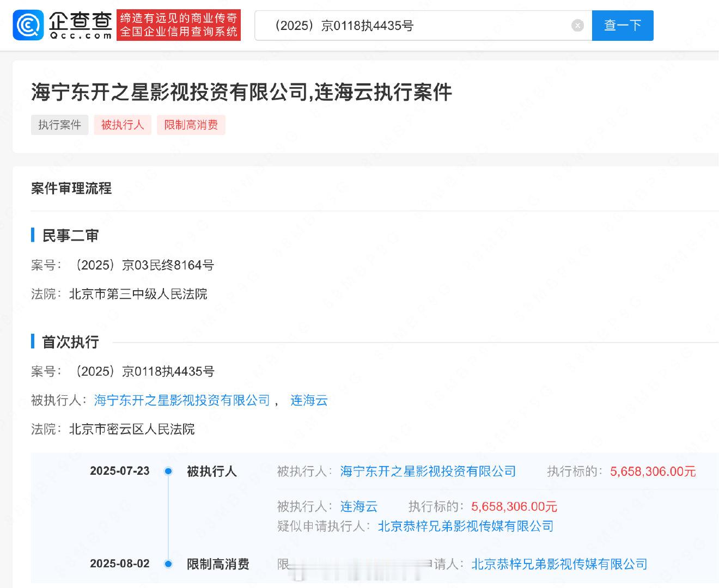Open 北京恭梓兄弟影视传媒有限公司 link in 限制高消费 row

click(x=559, y=564)
